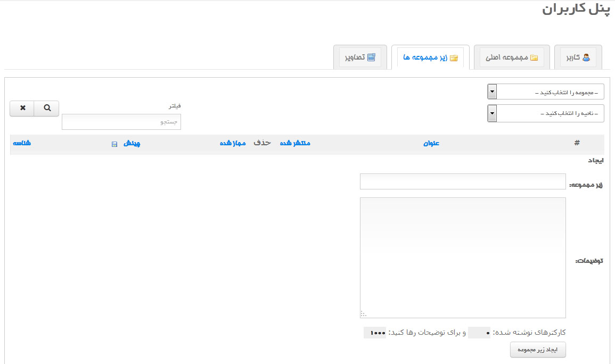Click the زیر مجموعه name text field
This screenshot has width=615, height=364.
click(462, 181)
